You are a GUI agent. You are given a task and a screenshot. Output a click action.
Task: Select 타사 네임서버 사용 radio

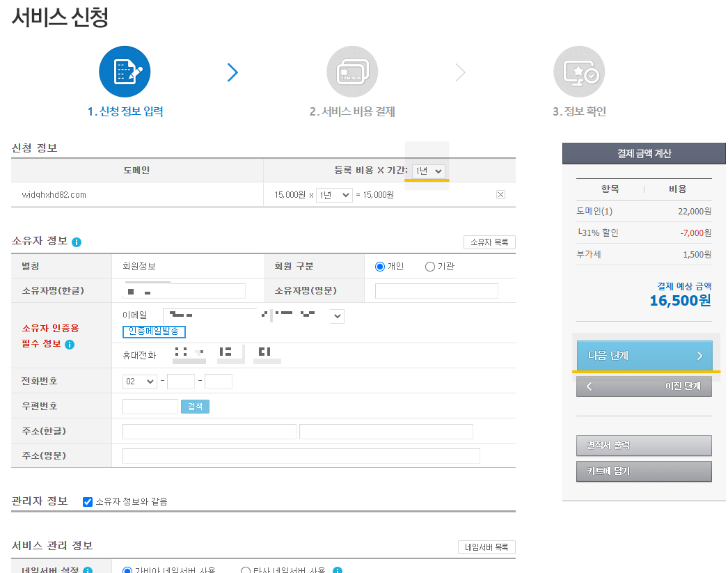tap(246, 570)
